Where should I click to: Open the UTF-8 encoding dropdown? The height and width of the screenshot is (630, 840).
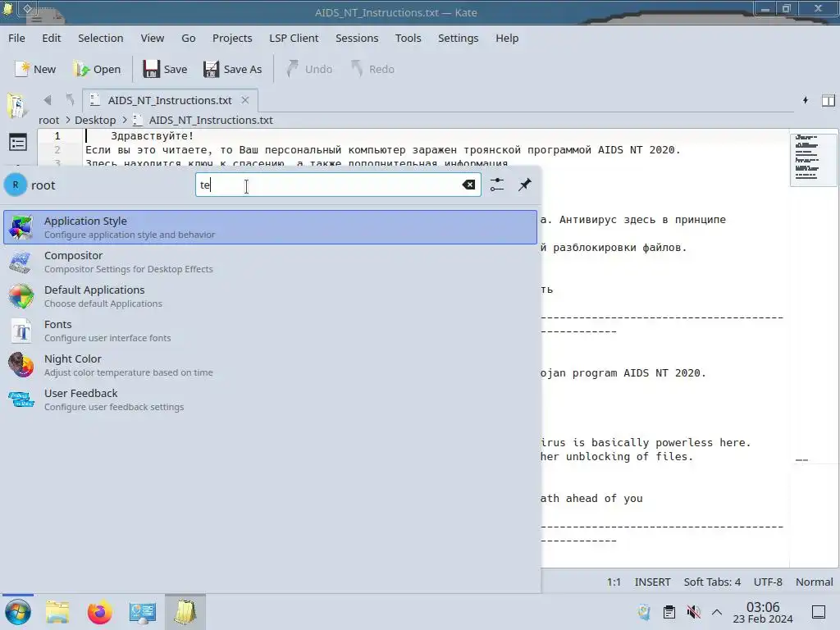point(768,582)
